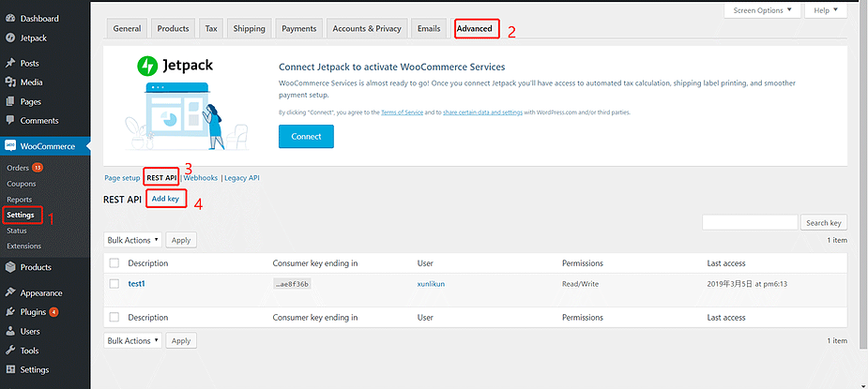868x389 pixels.
Task: Click the Read/Write permissions cell
Action: 580,284
